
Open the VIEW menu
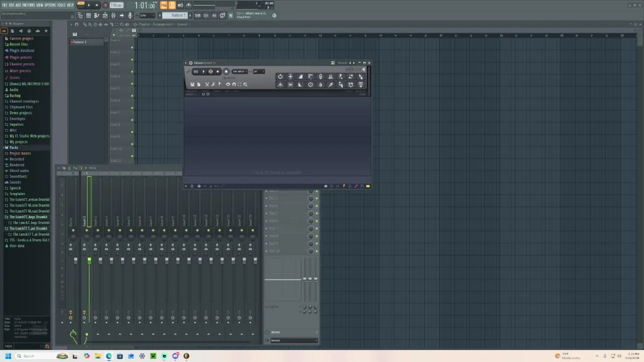point(40,5)
